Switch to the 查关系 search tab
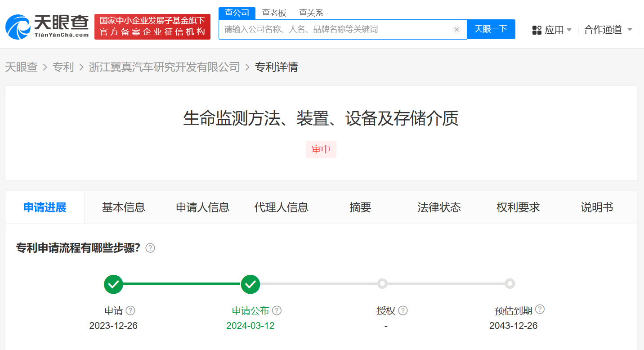 [311, 13]
